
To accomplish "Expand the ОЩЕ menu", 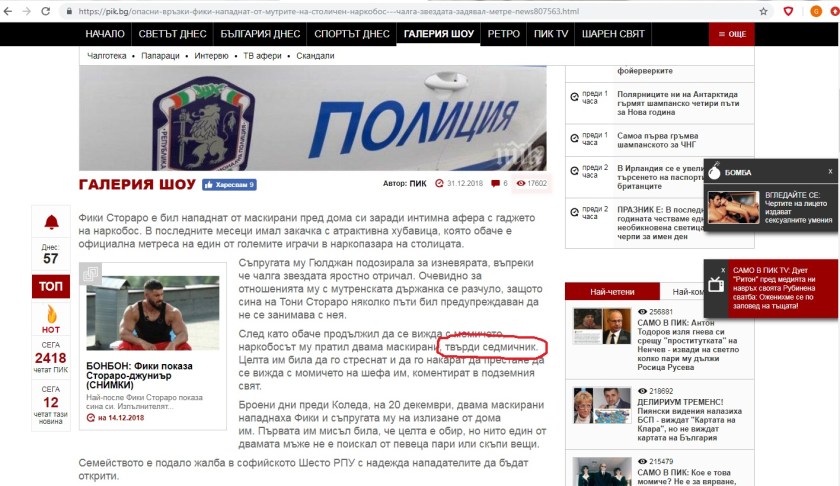I will click(x=732, y=34).
